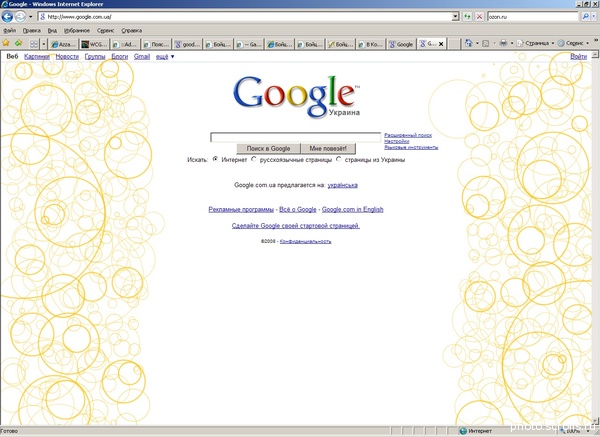Click the green Refresh page icon
600x437 pixels.
467,16
